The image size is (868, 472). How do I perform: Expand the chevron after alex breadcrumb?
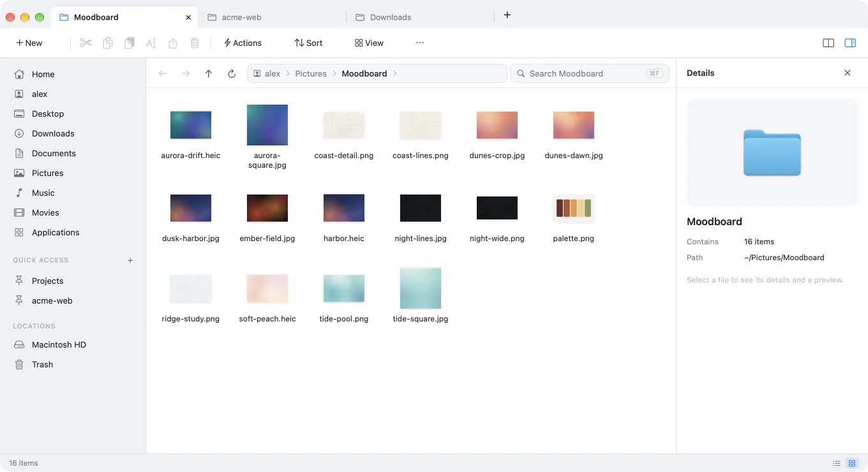point(288,73)
